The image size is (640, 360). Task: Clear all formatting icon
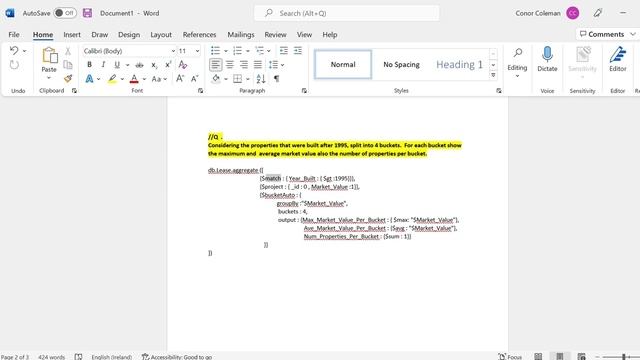click(x=182, y=65)
